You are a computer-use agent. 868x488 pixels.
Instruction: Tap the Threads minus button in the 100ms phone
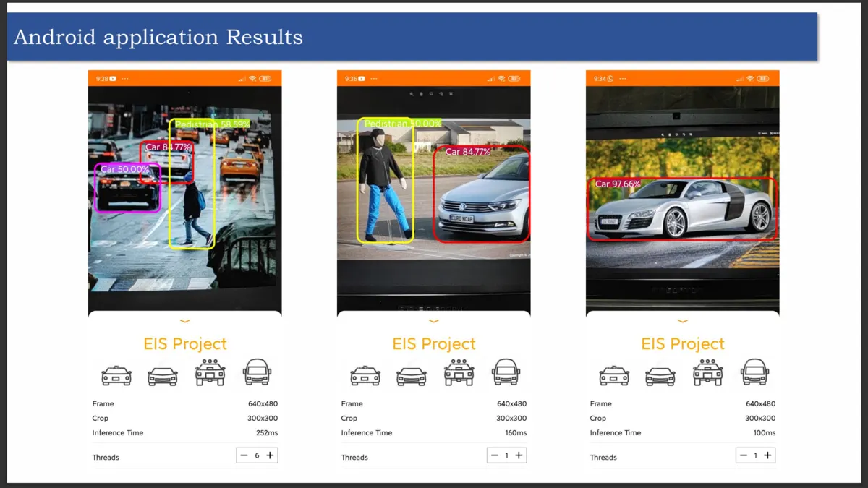(743, 455)
